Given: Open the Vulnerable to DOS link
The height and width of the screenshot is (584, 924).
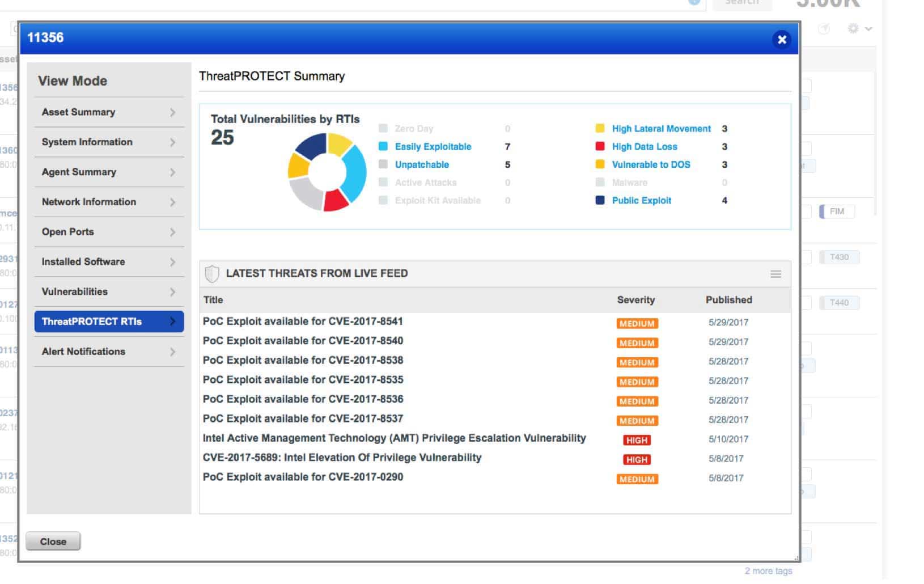Looking at the screenshot, I should pos(651,164).
